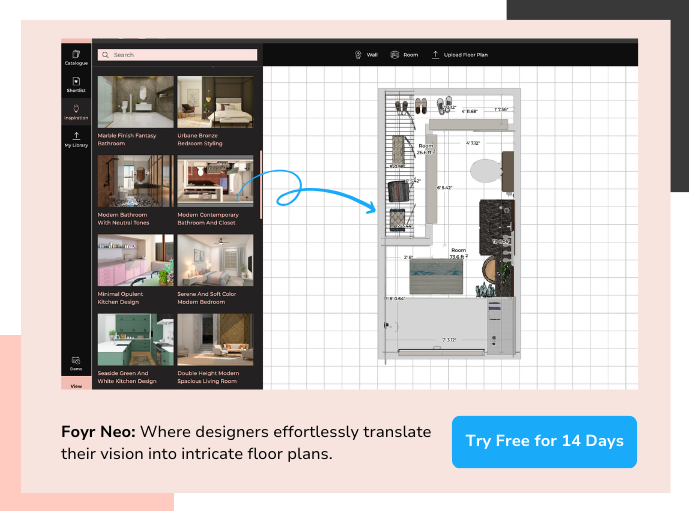Click the Demo icon in sidebar
689x511 pixels.
click(76, 363)
